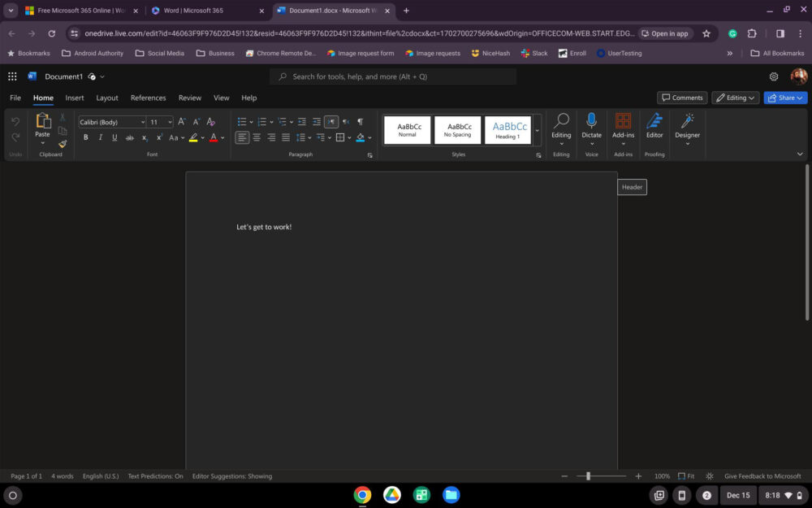The image size is (812, 508).
Task: Select the center alignment icon
Action: click(x=257, y=137)
